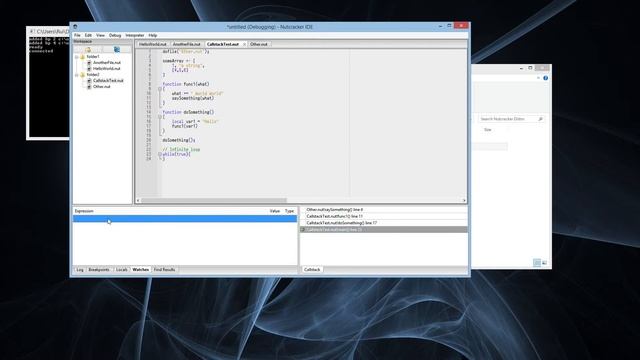Switch to details view in Explorer window
The height and width of the screenshot is (360, 640).
[537, 263]
